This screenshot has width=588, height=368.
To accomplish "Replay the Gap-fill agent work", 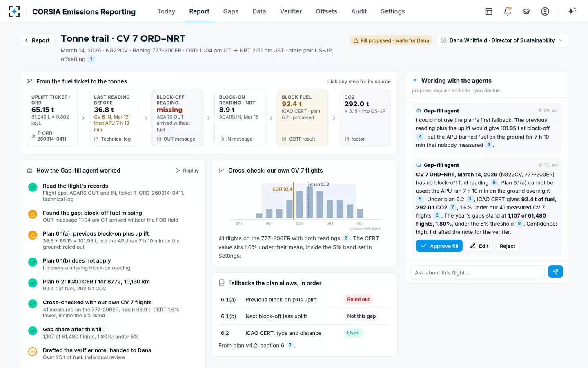I will 187,171.
